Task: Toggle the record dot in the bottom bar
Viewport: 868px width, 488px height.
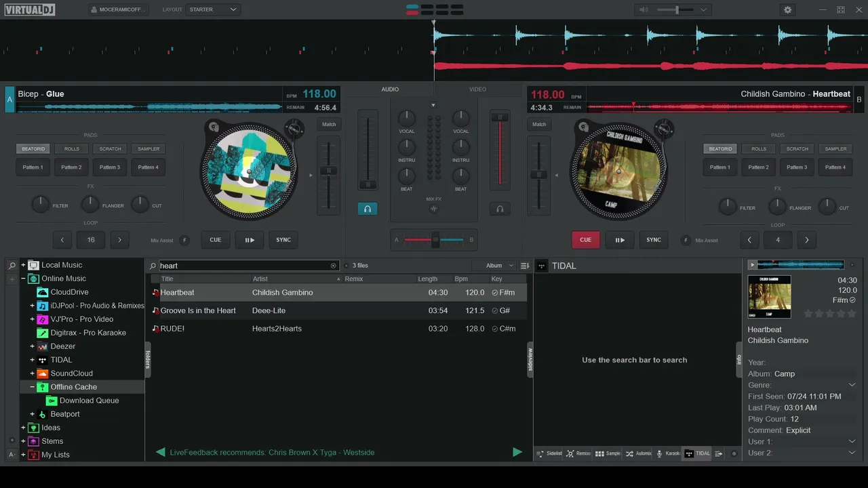Action: 734,453
